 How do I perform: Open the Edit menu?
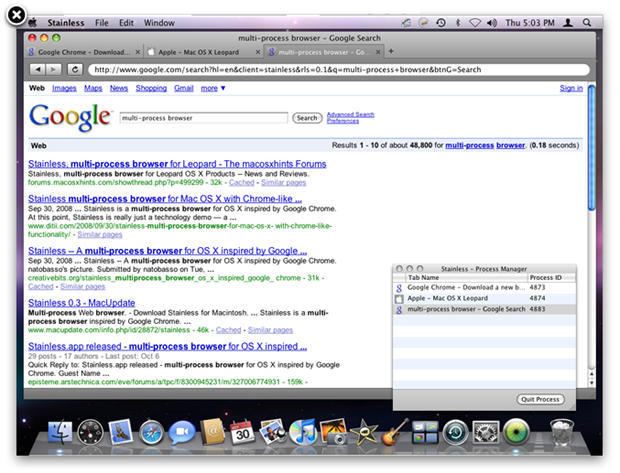(127, 23)
